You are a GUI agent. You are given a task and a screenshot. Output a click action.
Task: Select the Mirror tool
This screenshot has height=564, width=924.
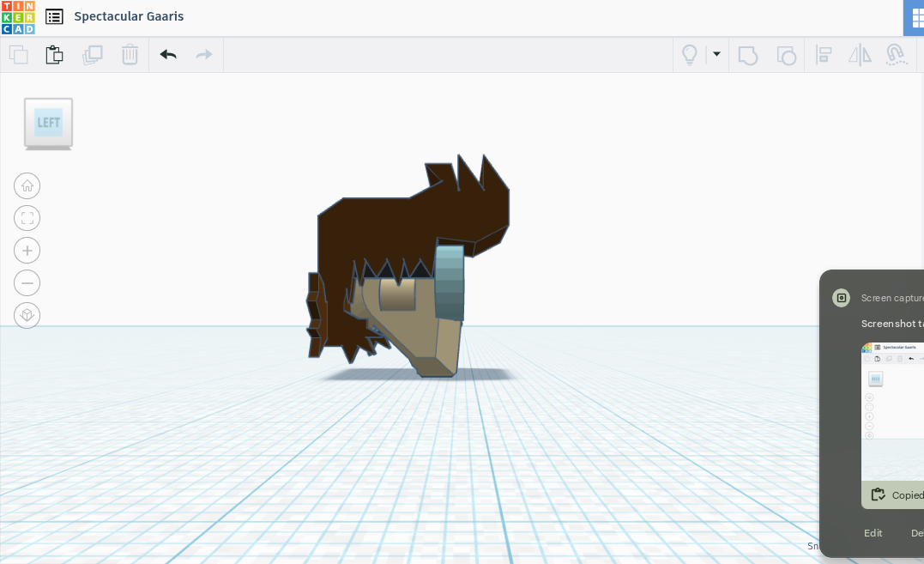[860, 55]
